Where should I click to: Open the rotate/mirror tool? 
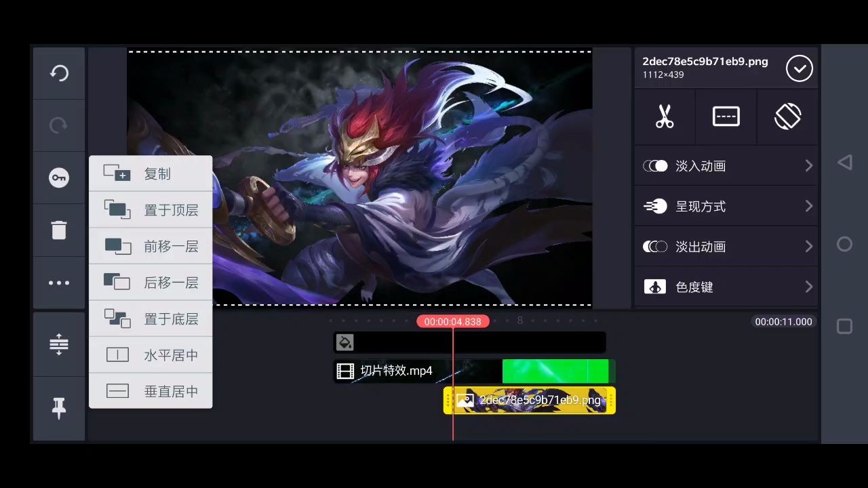tap(787, 117)
